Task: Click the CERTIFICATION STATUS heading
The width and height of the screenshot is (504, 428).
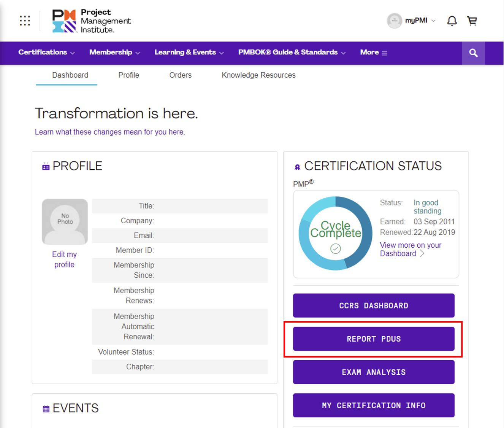Action: pos(373,166)
